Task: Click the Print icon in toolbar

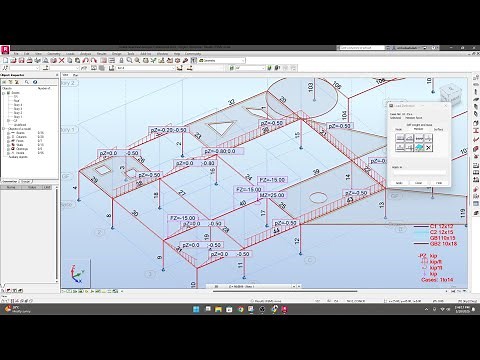Action: 29,60
